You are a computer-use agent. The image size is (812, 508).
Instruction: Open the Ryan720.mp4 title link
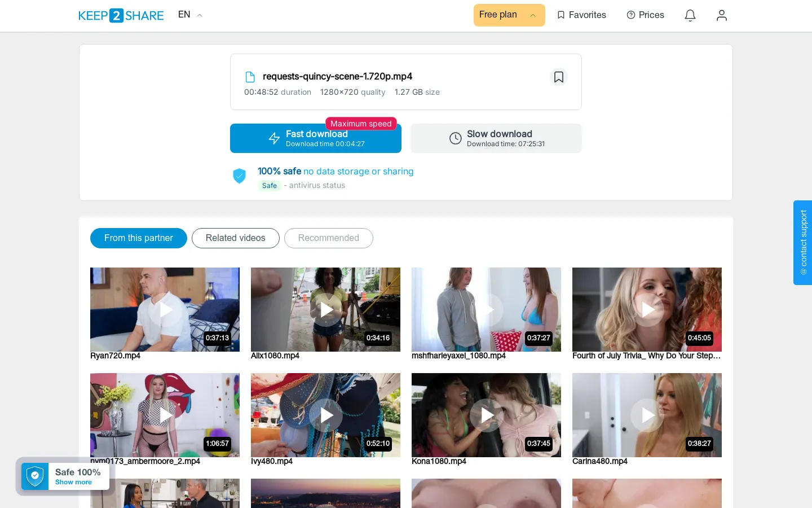pyautogui.click(x=116, y=356)
